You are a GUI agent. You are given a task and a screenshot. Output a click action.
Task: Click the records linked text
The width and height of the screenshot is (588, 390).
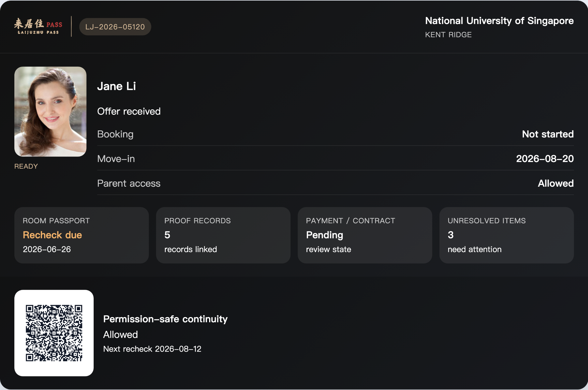click(x=190, y=249)
